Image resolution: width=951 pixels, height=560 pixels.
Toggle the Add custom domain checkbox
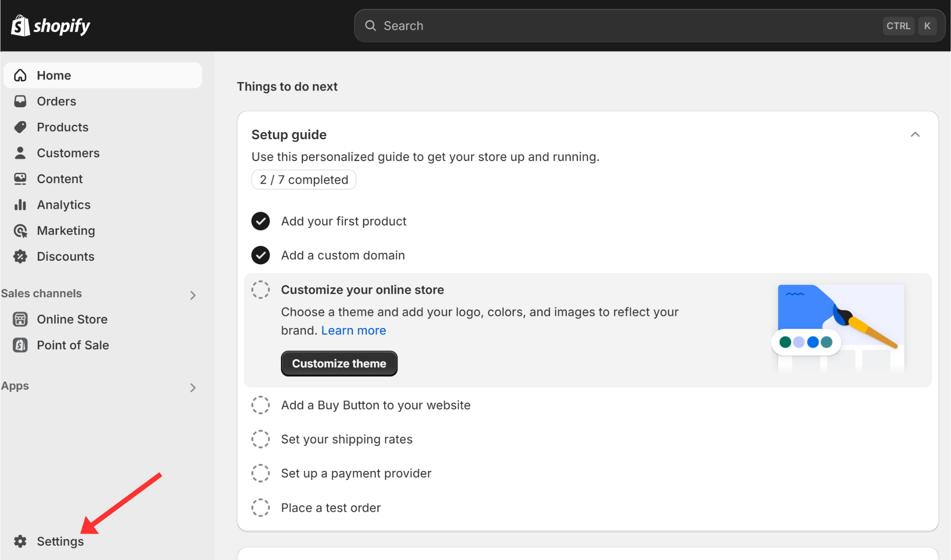[x=260, y=255]
